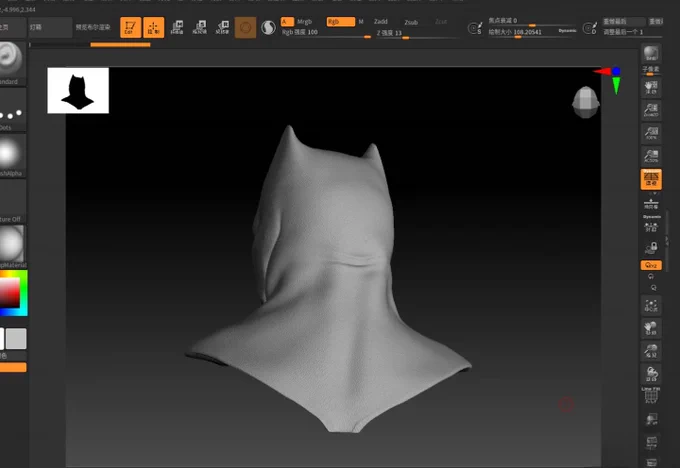Toggle the XYZ rotation button

651,265
